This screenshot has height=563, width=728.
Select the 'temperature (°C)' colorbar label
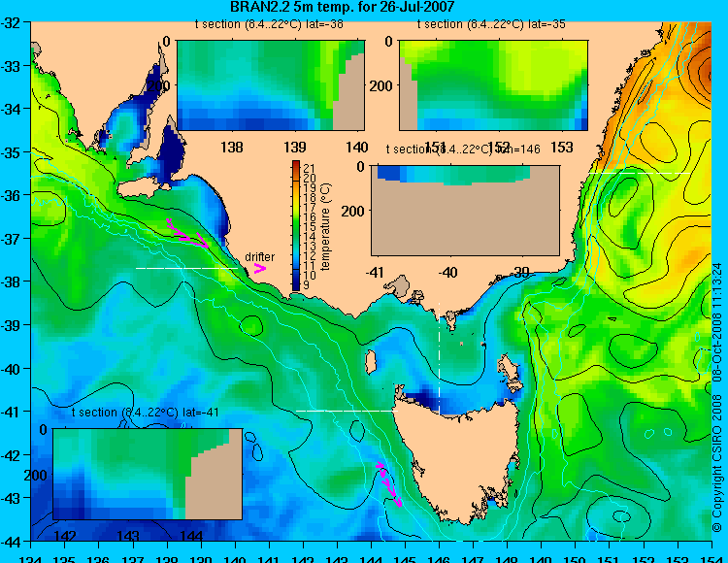[325, 226]
